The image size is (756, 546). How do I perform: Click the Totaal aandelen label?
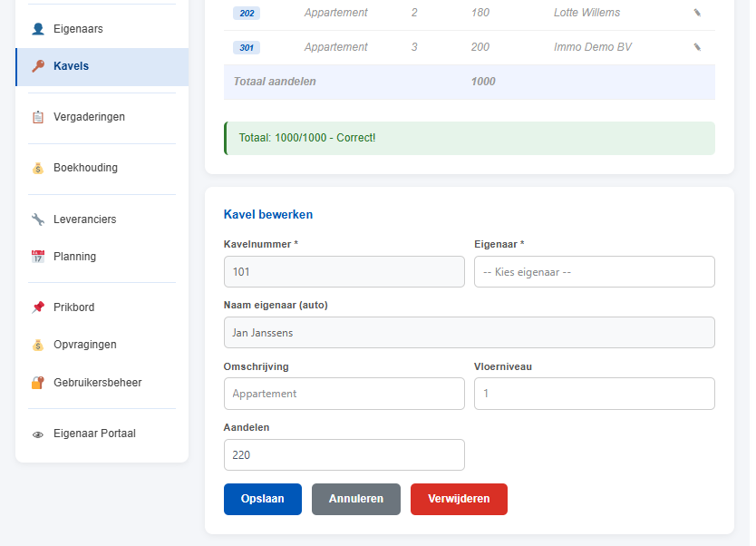275,82
